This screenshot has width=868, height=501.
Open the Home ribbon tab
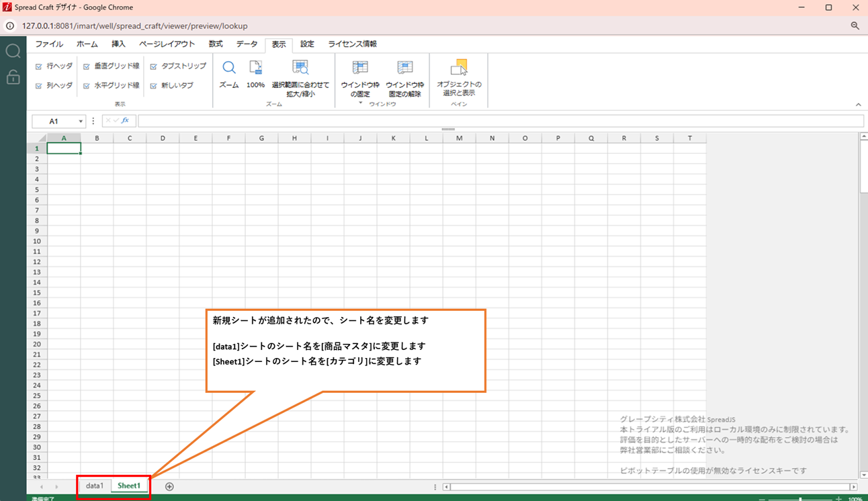click(x=87, y=44)
